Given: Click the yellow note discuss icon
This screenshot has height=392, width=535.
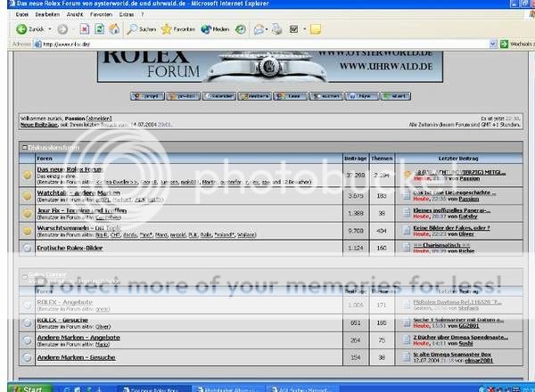Looking at the screenshot, I should tap(316, 29).
